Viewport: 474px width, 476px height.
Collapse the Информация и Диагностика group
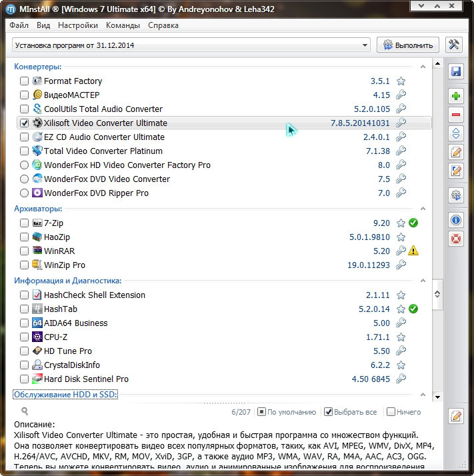423,281
